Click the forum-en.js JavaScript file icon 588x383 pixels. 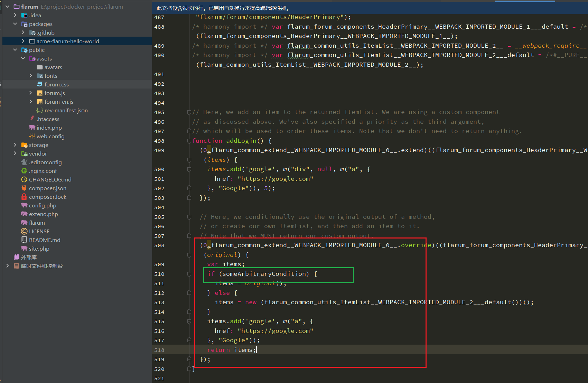tap(40, 102)
